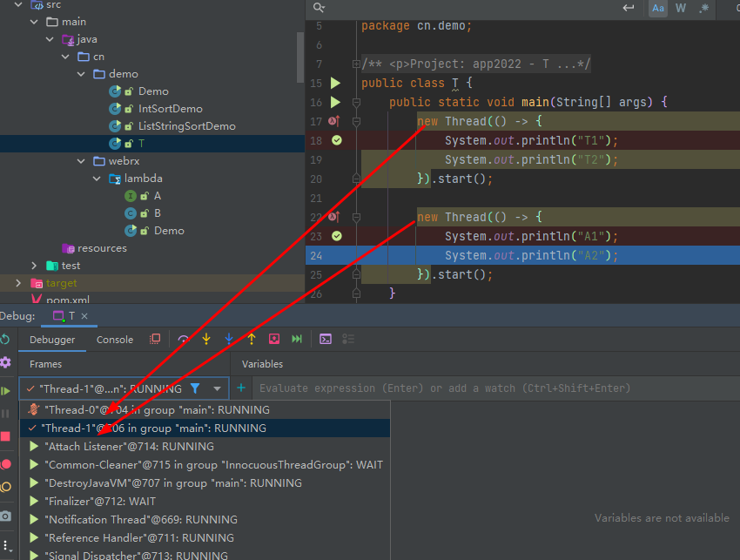The height and width of the screenshot is (560, 740).
Task: Collapse the main folder
Action: click(x=34, y=22)
